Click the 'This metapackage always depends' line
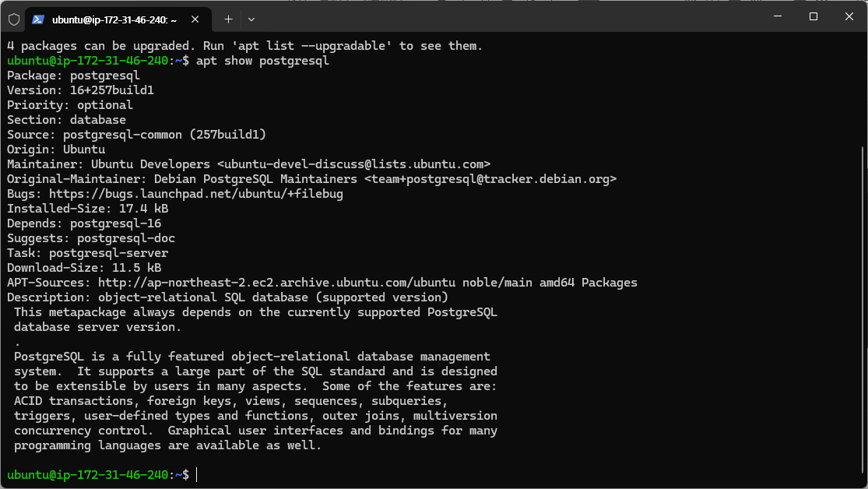The width and height of the screenshot is (868, 489). [x=256, y=312]
